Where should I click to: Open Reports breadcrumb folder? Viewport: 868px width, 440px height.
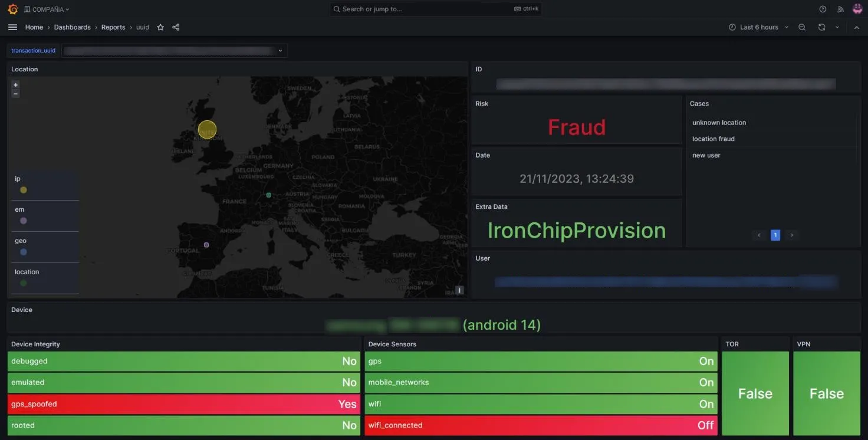point(113,27)
